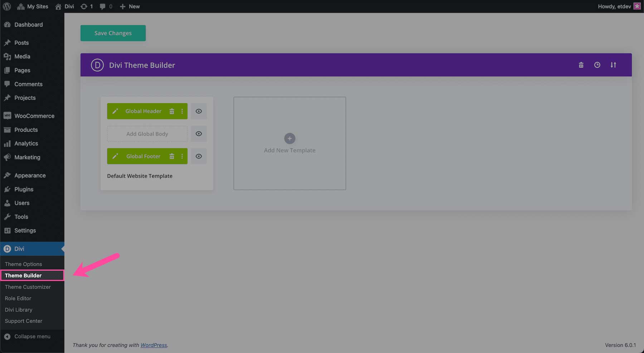Toggle visibility of the Global Footer
Screen dimensions: 644x353
pyautogui.click(x=199, y=156)
